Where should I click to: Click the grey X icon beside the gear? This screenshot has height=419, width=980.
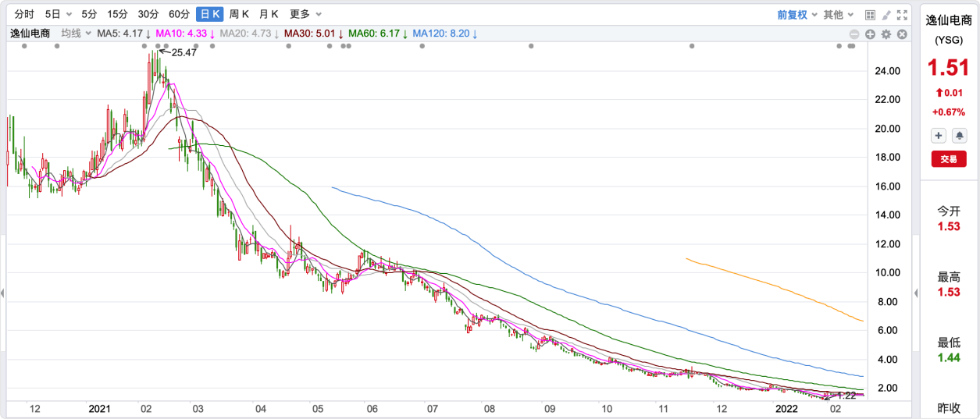pyautogui.click(x=902, y=34)
